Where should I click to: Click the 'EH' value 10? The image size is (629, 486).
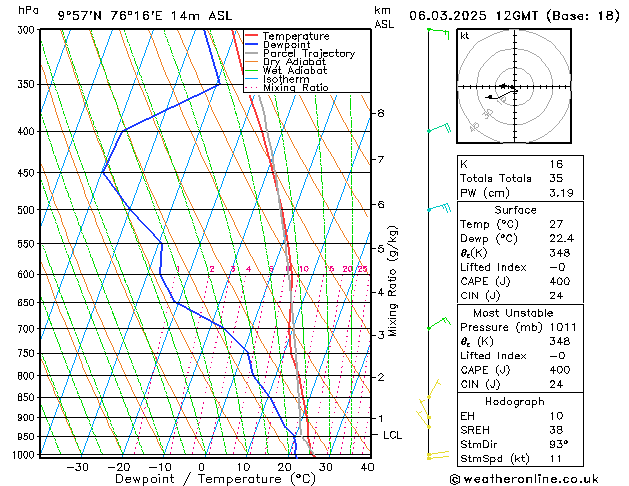pyautogui.click(x=556, y=416)
